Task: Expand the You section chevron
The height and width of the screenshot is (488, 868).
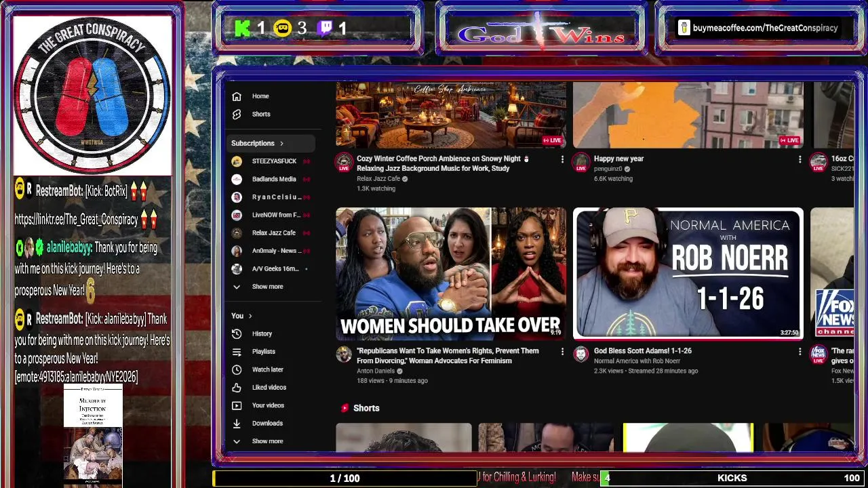Action: (250, 316)
